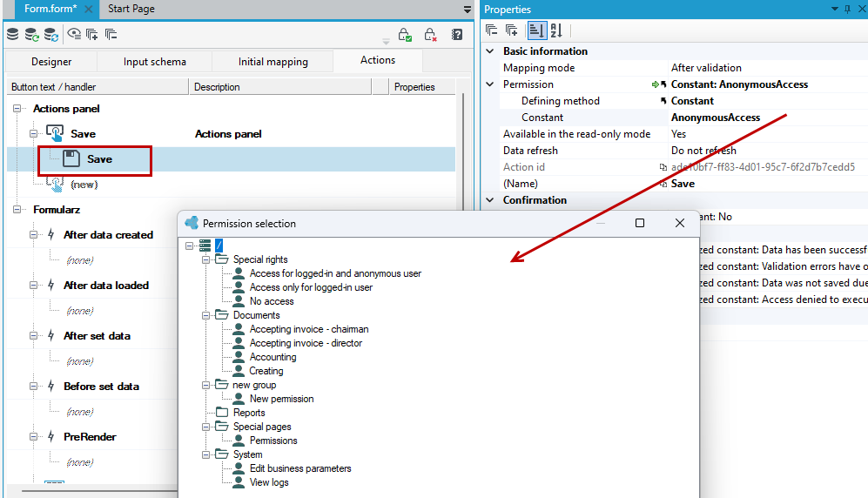Select the Accounting permission
Image resolution: width=868 pixels, height=498 pixels.
click(273, 357)
